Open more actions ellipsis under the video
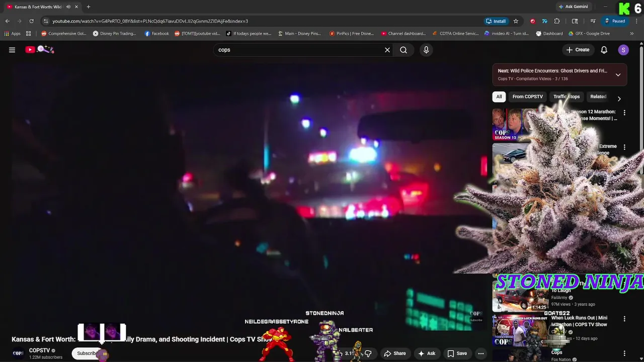The width and height of the screenshot is (644, 362). coord(481,353)
